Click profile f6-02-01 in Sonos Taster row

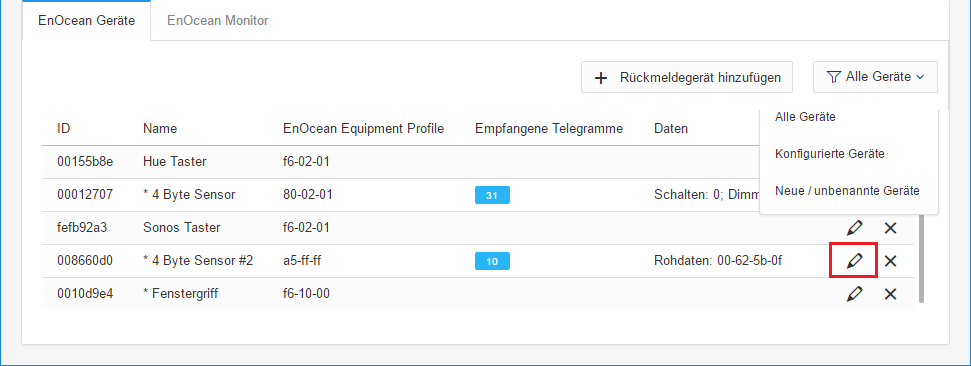[x=306, y=227]
